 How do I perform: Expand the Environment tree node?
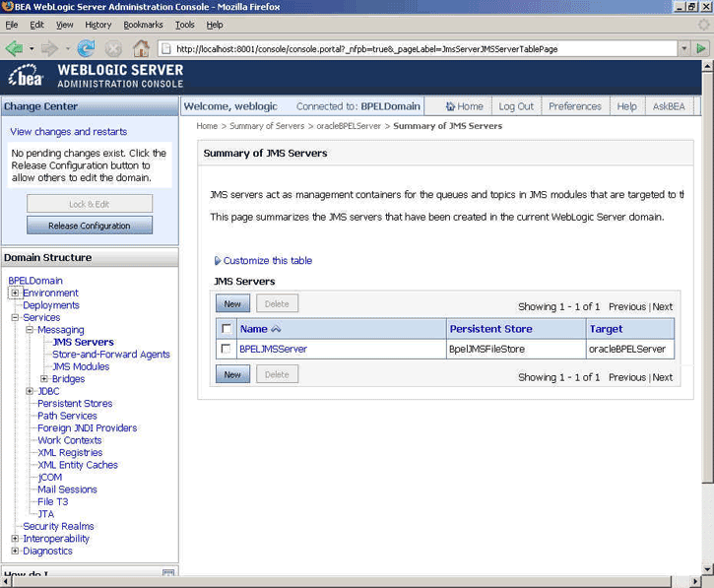tap(15, 293)
